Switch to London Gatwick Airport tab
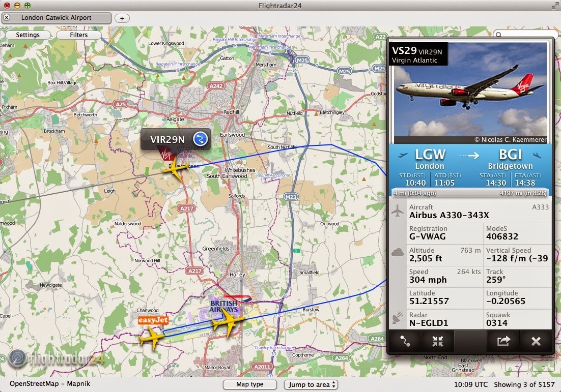This screenshot has width=561, height=392. 57,17
